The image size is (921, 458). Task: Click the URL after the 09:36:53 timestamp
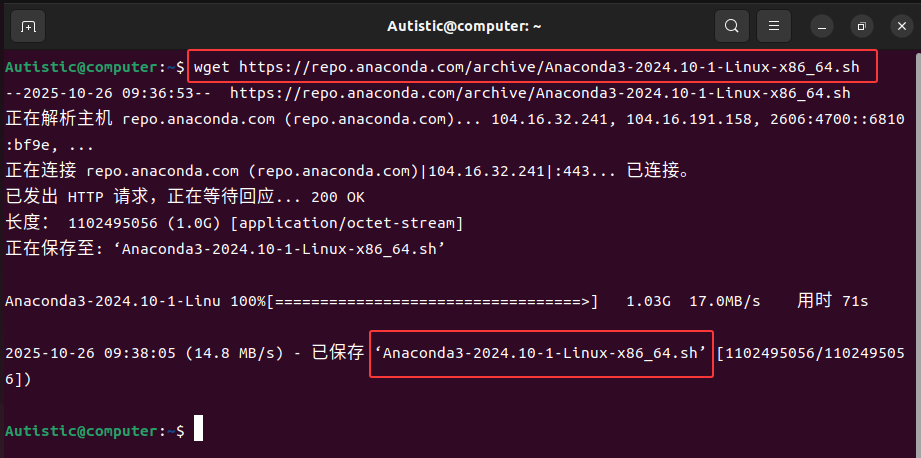tap(540, 93)
